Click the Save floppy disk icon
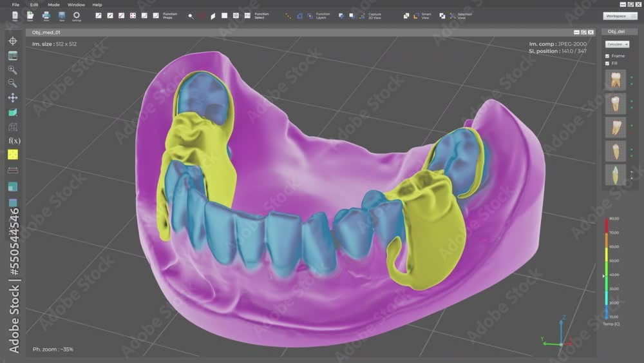The width and height of the screenshot is (644, 363). (62, 16)
